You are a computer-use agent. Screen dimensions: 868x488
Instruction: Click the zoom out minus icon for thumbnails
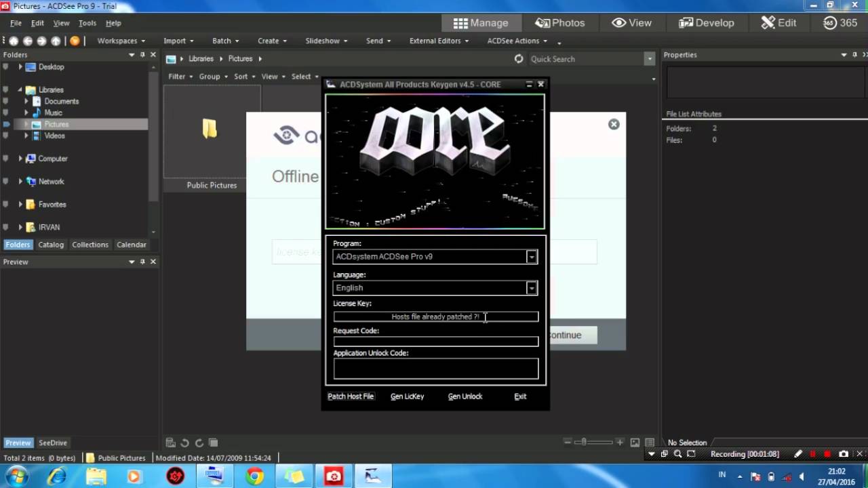[568, 442]
